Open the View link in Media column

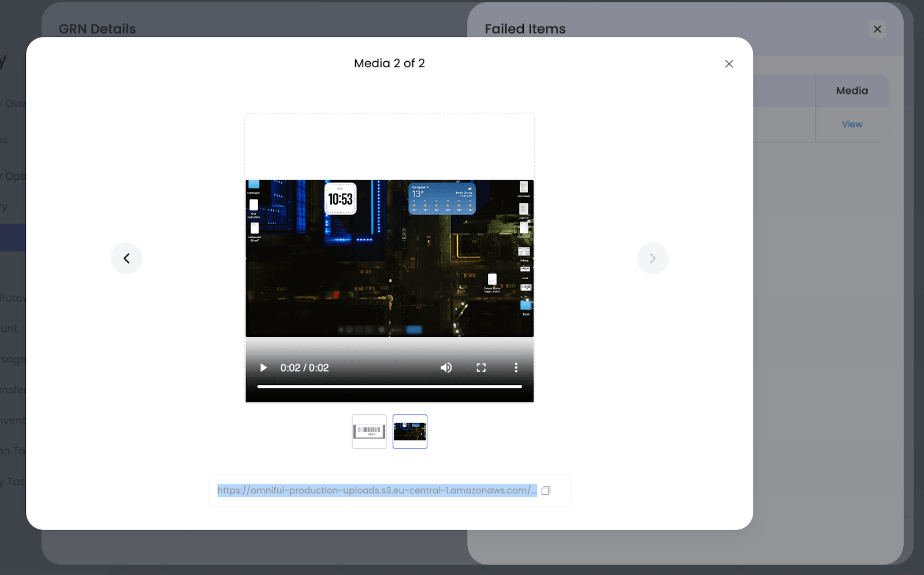[852, 124]
